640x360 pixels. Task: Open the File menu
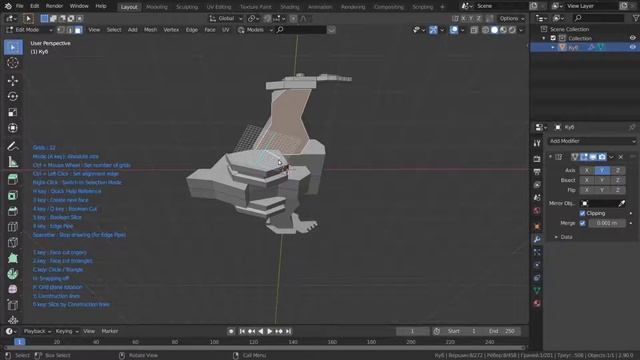coord(19,6)
